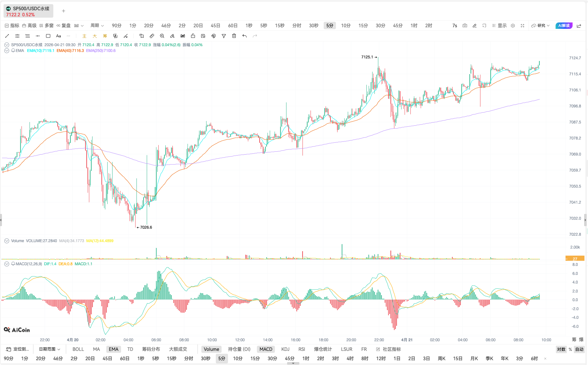
Task: Delete drawings with the trash icon
Action: (234, 36)
